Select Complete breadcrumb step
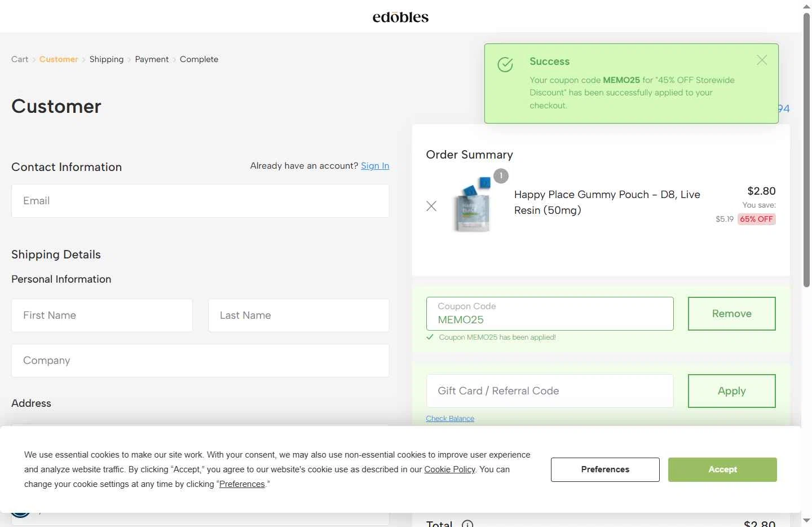The height and width of the screenshot is (527, 812). [199, 59]
